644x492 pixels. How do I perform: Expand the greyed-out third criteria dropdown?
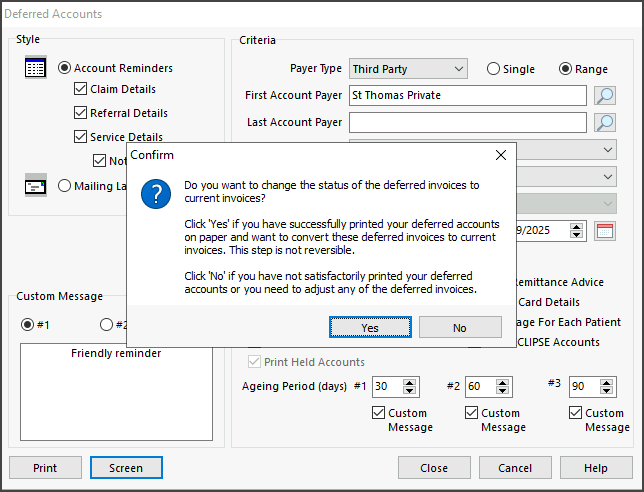[x=608, y=204]
